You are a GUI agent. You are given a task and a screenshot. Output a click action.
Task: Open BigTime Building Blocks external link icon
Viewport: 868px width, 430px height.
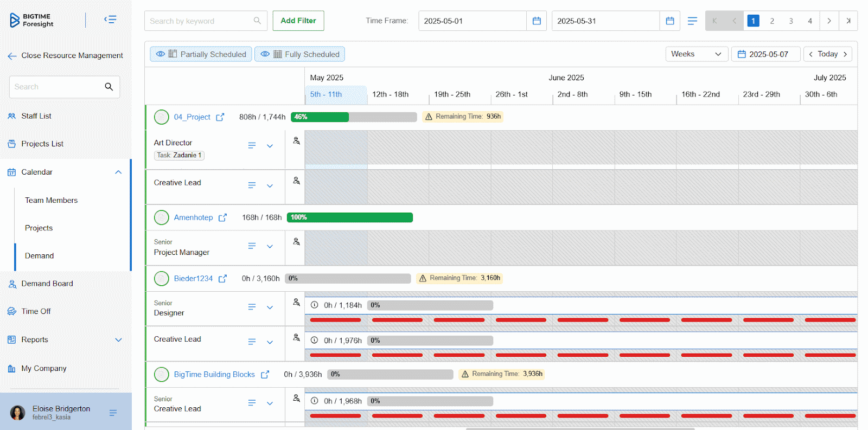point(265,375)
